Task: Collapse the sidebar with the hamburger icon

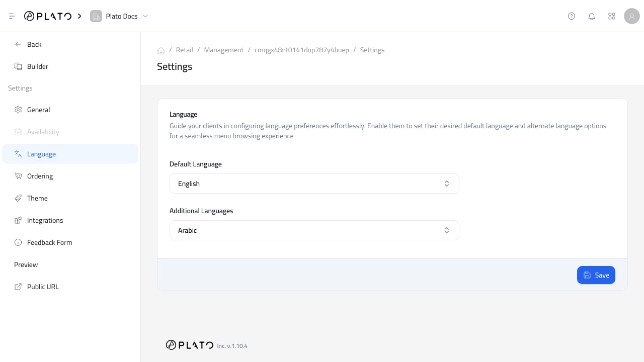Action: pos(12,16)
